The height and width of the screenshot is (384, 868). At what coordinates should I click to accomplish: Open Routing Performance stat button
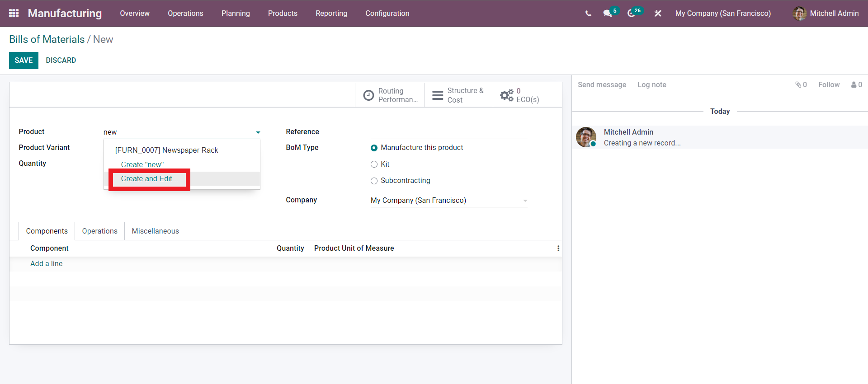point(390,95)
